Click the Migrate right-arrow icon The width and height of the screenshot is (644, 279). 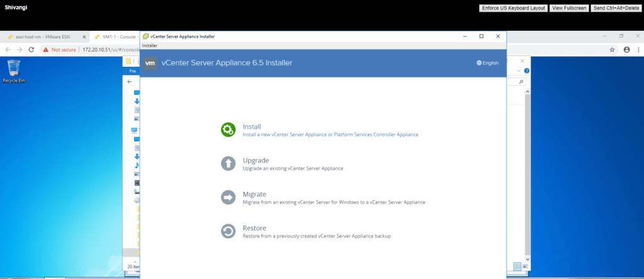pyautogui.click(x=227, y=198)
